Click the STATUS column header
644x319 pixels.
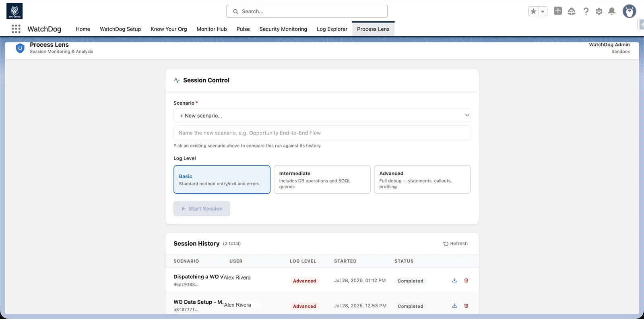tap(404, 261)
